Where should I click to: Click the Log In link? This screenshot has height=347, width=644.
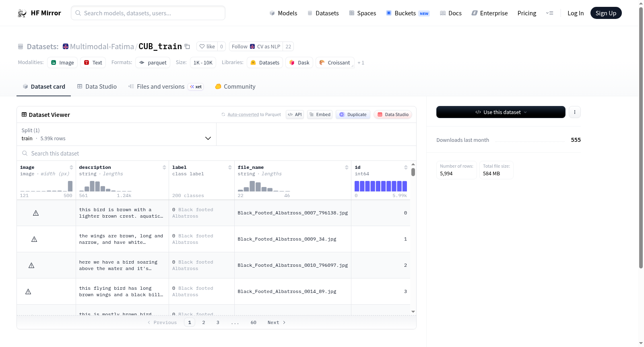(x=576, y=13)
